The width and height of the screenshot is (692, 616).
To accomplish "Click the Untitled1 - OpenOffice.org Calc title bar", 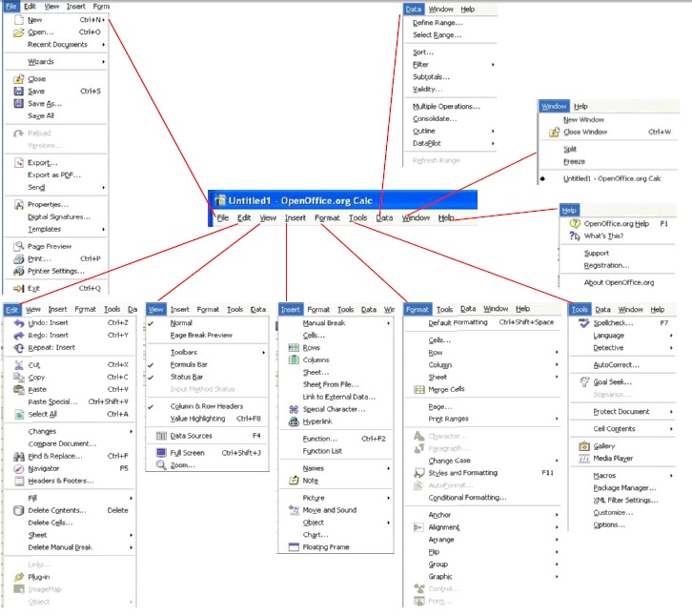I will [342, 201].
